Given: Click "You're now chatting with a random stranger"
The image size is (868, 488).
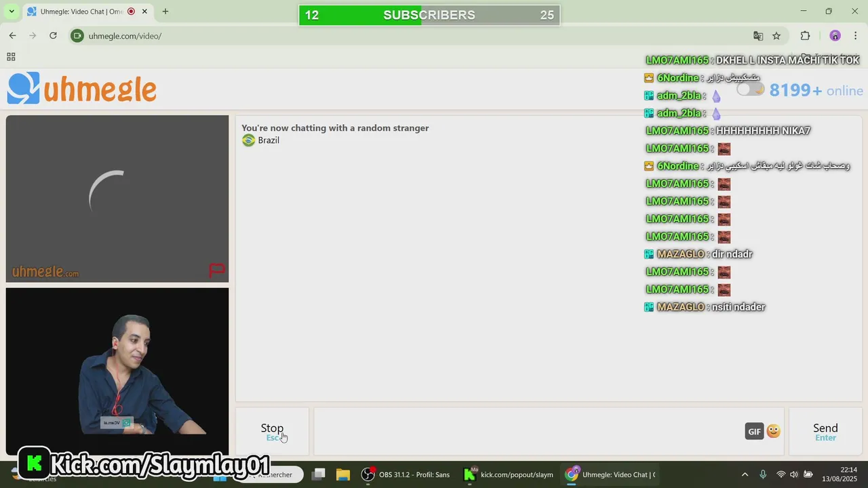Looking at the screenshot, I should 335,128.
